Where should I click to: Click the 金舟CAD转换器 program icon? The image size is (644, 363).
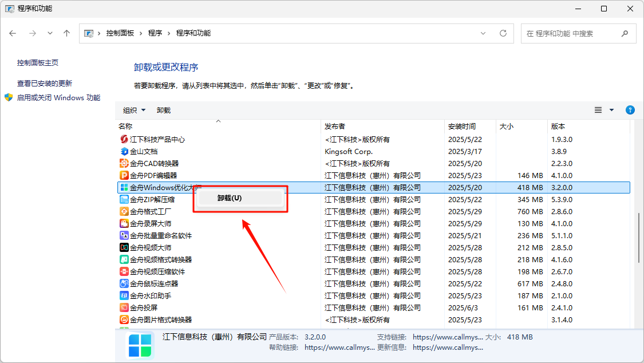124,163
